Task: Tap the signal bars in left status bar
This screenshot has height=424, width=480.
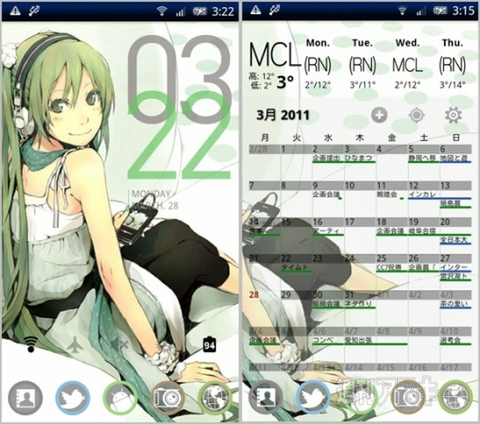Action: [180, 12]
